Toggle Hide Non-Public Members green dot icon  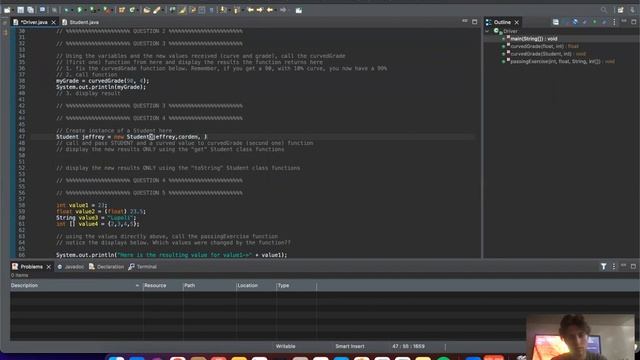tap(594, 22)
